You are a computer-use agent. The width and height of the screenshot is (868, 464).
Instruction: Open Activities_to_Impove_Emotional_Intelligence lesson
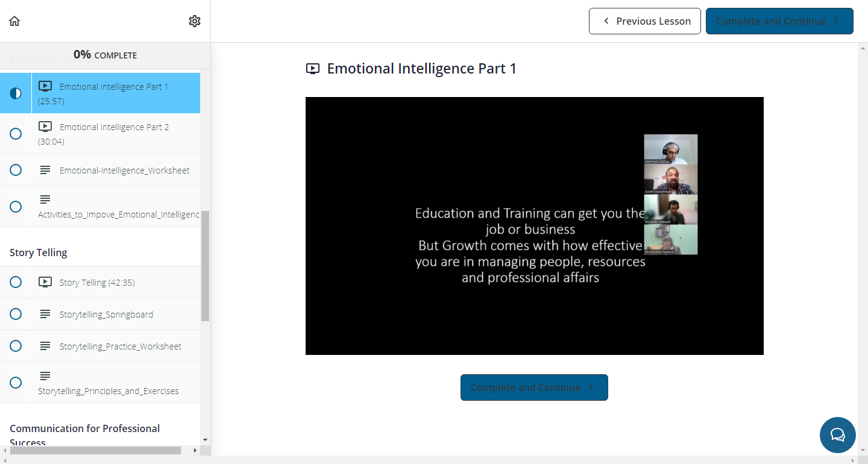(x=100, y=207)
